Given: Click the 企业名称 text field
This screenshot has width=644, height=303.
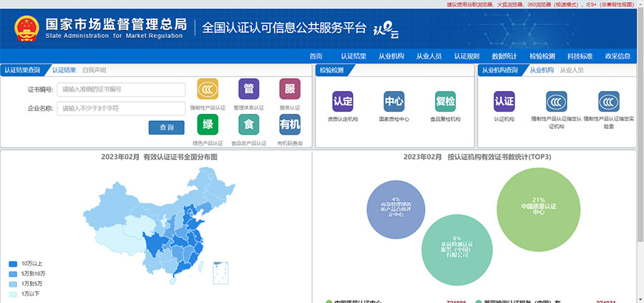Looking at the screenshot, I should 122,109.
